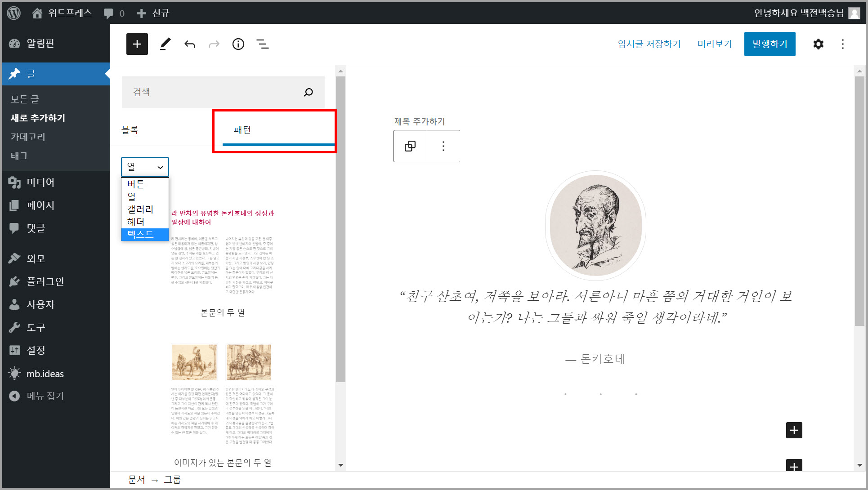Choose 텍스트 from the category list
Image resolution: width=868 pixels, height=490 pixels.
[140, 234]
